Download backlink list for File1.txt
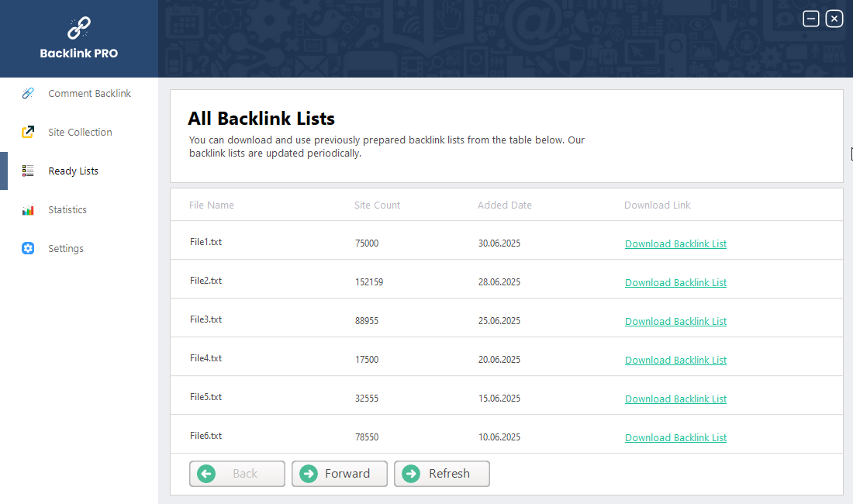 click(x=675, y=244)
